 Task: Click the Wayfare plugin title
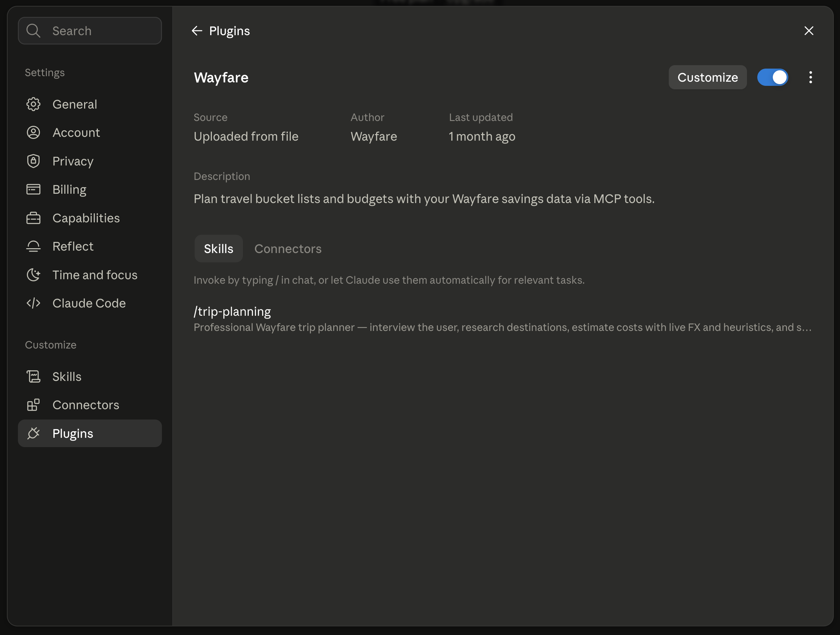[x=221, y=78]
